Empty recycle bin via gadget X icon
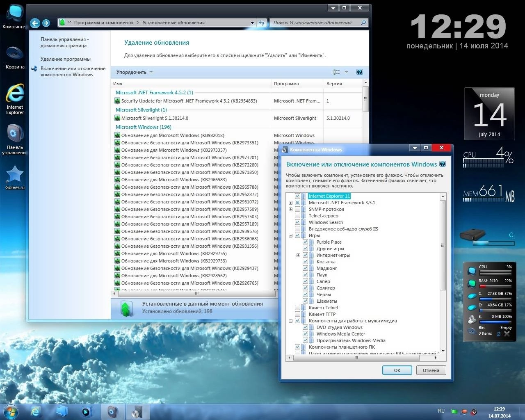 pos(507,334)
